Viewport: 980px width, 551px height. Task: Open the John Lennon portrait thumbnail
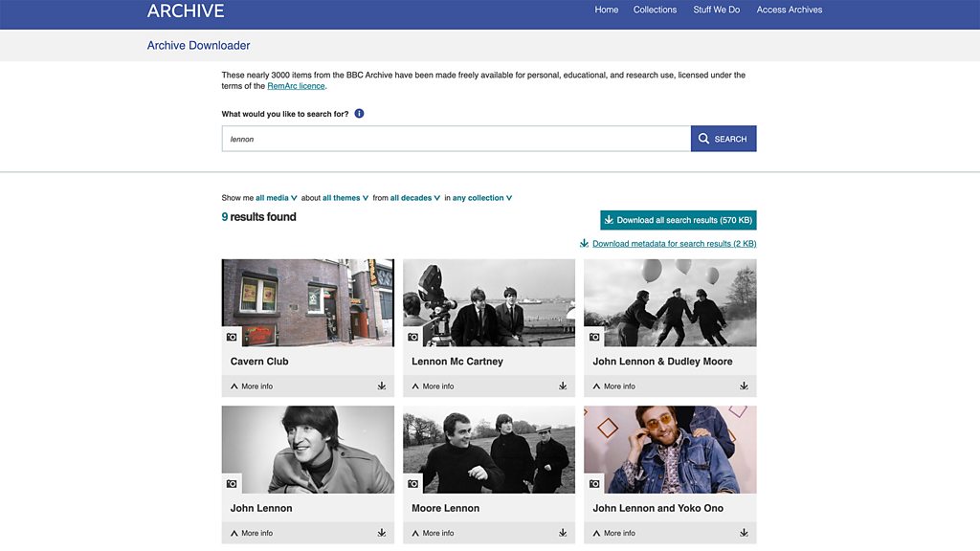tap(308, 450)
